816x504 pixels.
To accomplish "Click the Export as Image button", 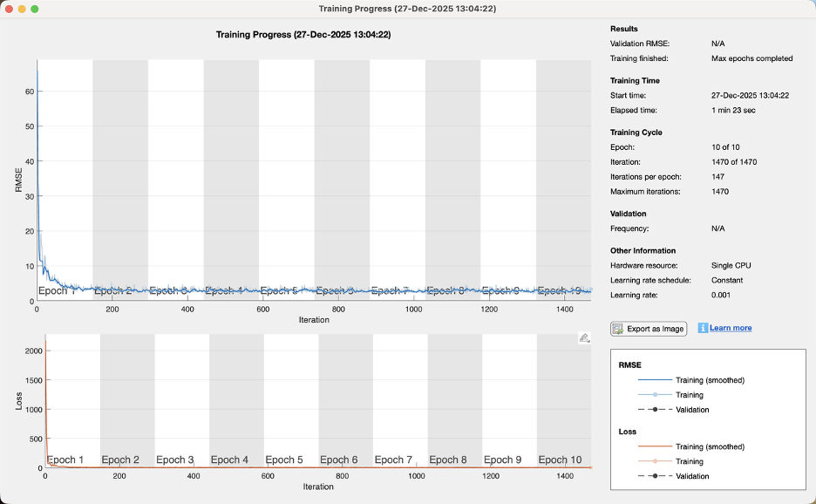I will point(649,329).
